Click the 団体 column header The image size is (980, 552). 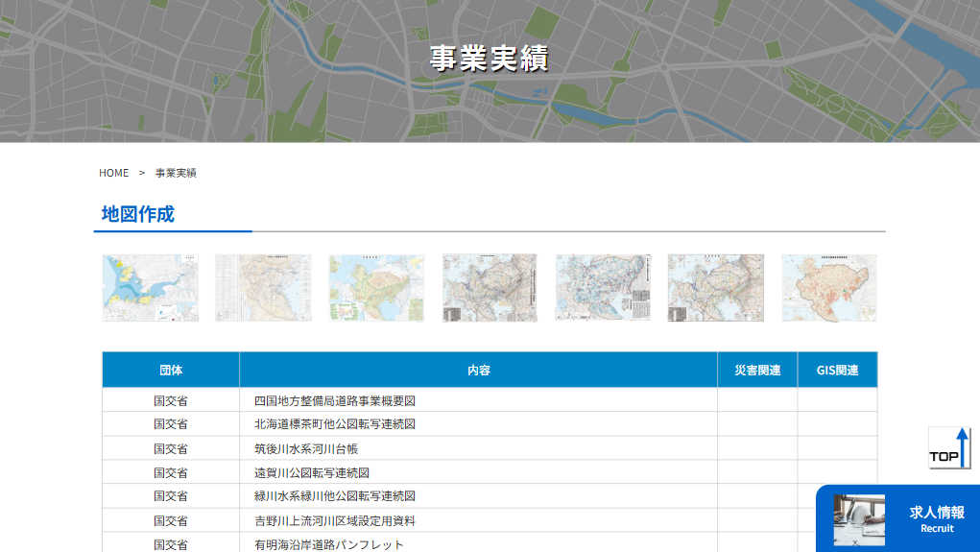click(171, 371)
